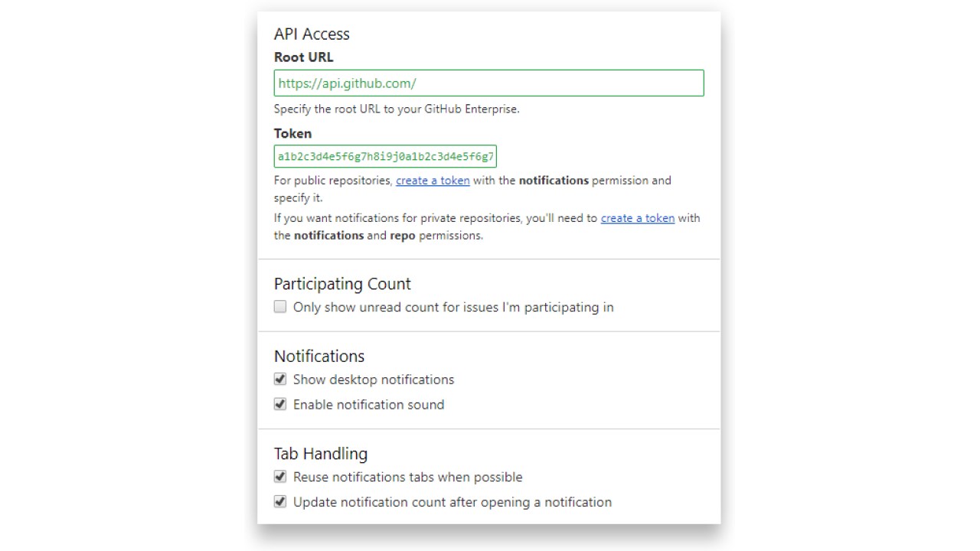Disable the Enable notification sound checkbox
This screenshot has width=980, height=551.
280,404
